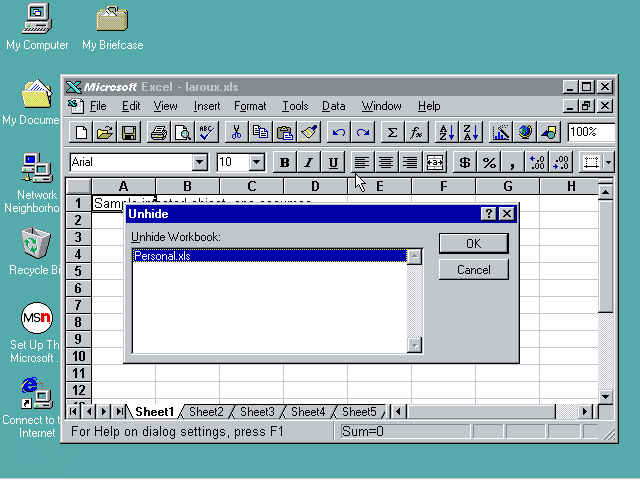The width and height of the screenshot is (640, 480).
Task: Switch to the Sheet2 tab
Action: pyautogui.click(x=206, y=412)
